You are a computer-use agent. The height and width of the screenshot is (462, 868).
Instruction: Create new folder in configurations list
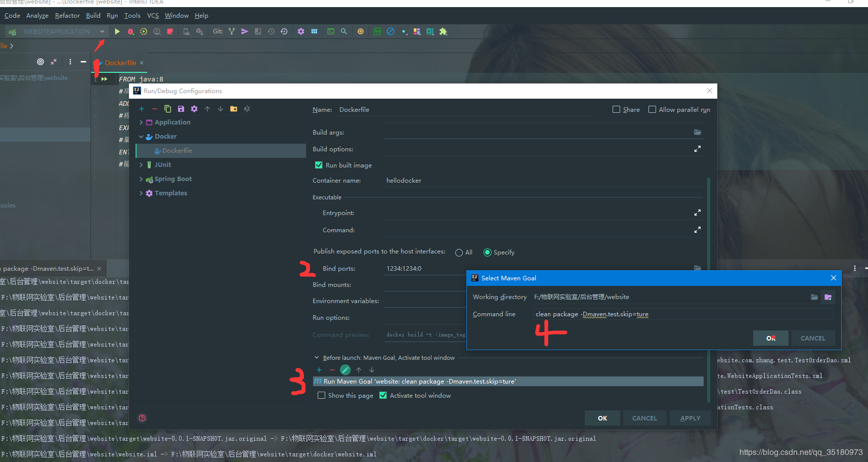click(234, 109)
